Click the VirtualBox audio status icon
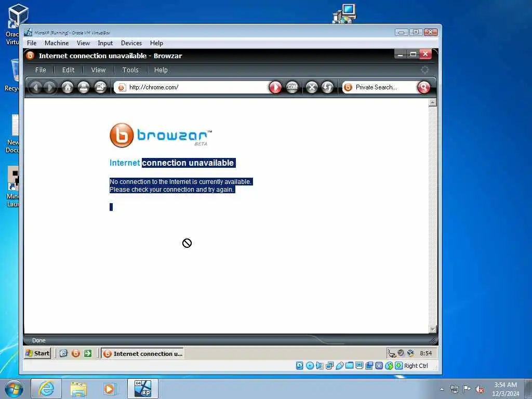The image size is (532, 399). pos(320,366)
